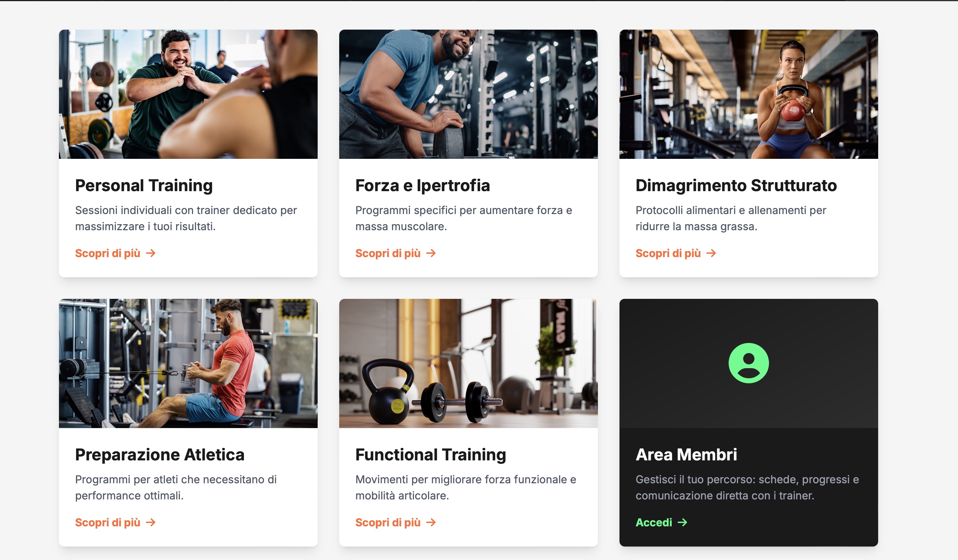Select the kettlebell woman photo thumbnail

(748, 94)
